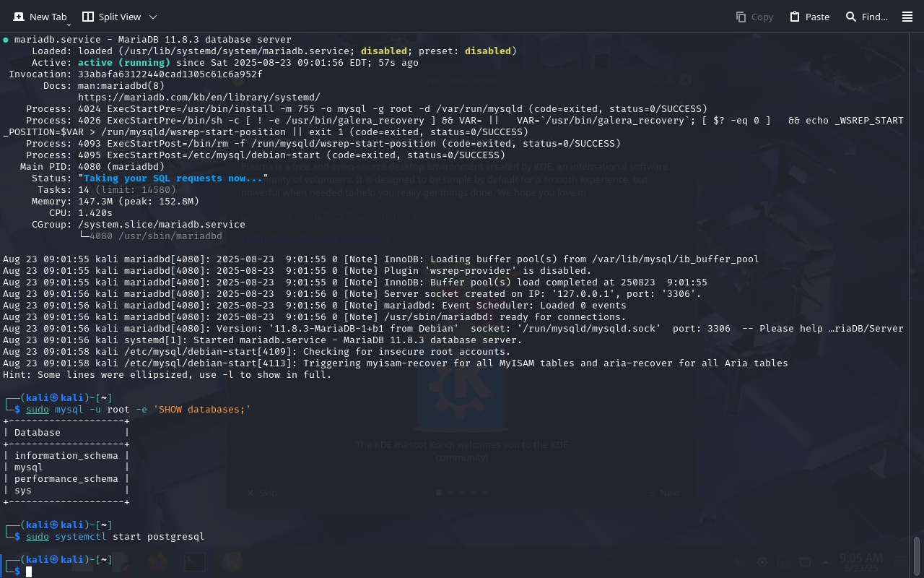924x578 pixels.
Task: Click the Invocation ID '33abafa63122440cad1305c61c6a952f'
Action: point(170,74)
